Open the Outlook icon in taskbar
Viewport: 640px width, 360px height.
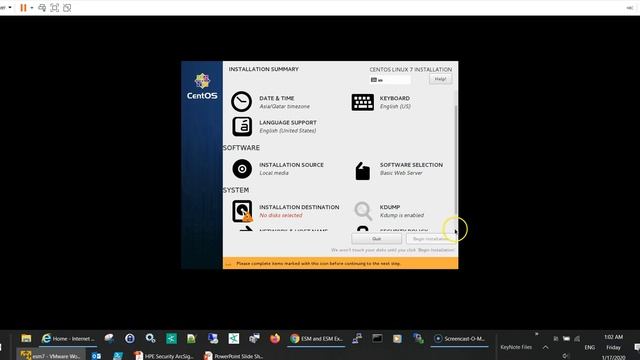click(96, 356)
